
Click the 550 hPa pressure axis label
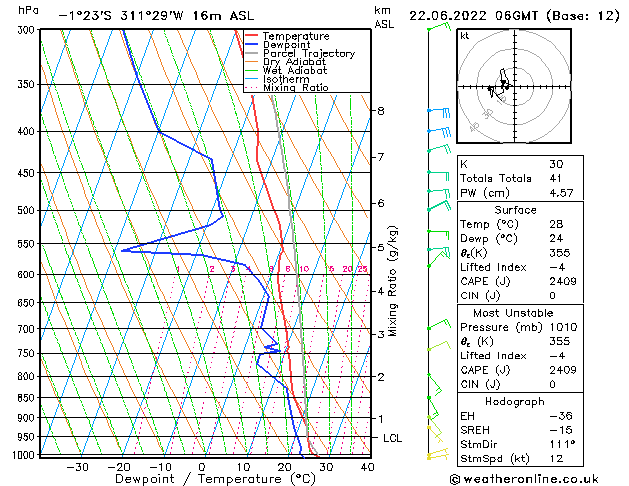[x=28, y=244]
